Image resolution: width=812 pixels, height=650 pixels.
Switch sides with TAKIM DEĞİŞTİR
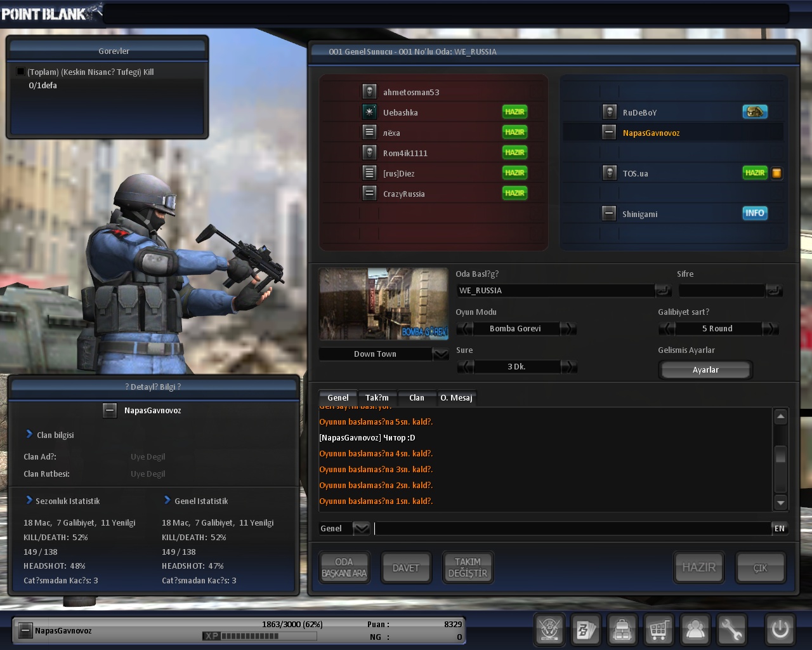click(x=468, y=567)
